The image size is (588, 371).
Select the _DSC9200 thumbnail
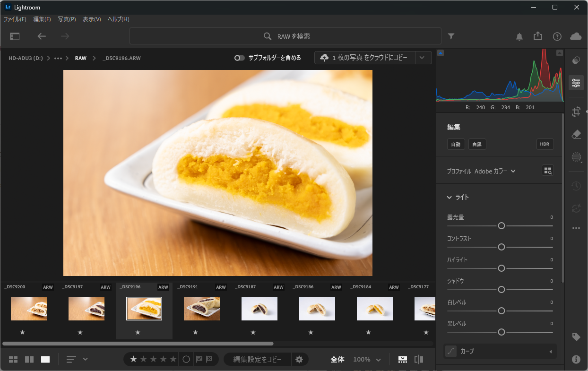(x=29, y=309)
